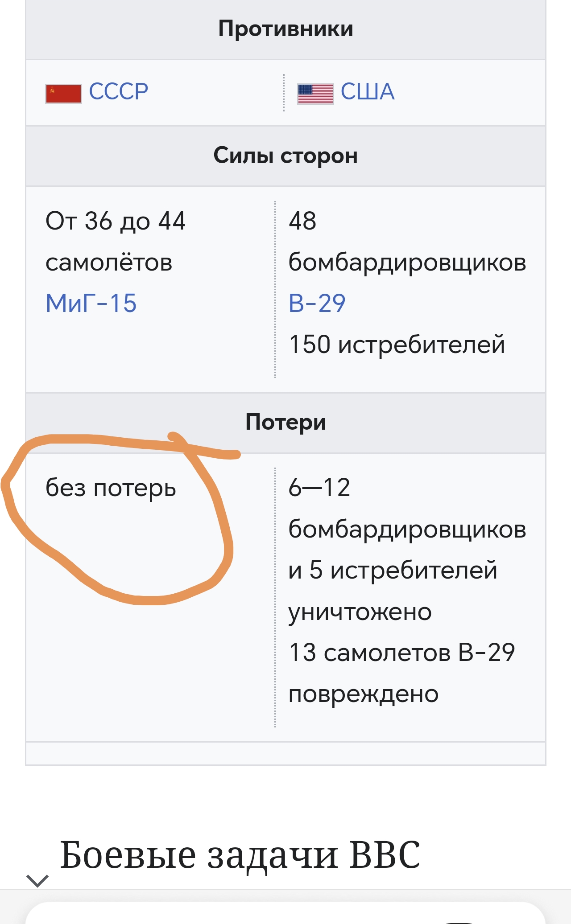Viewport: 571px width, 924px height.
Task: Follow the МиГ-15 aircraft link
Action: point(91,304)
